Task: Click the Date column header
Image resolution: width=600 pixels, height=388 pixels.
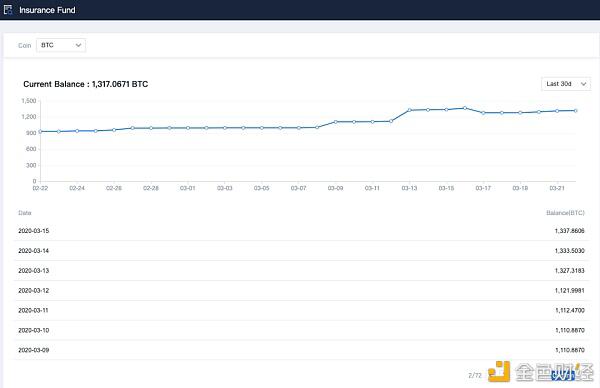Action: pos(25,213)
